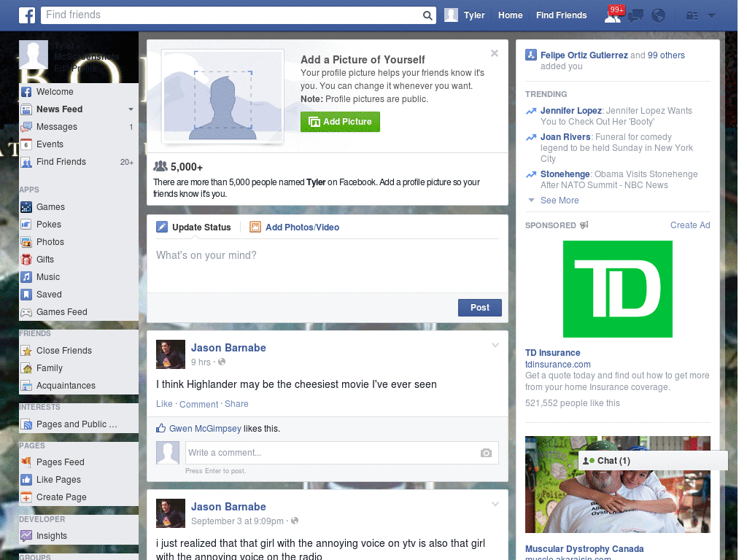The width and height of the screenshot is (747, 560).
Task: Dismiss the Add a Picture of Yourself card
Action: [x=495, y=53]
